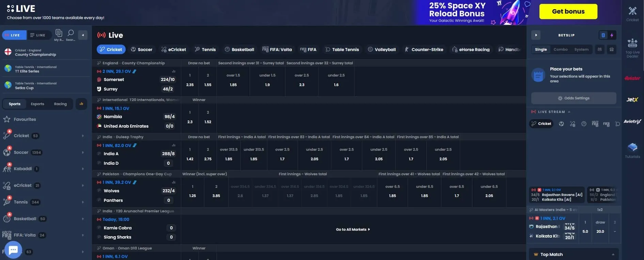Image resolution: width=644 pixels, height=260 pixels.
Task: Open JetX game icon
Action: click(x=632, y=100)
